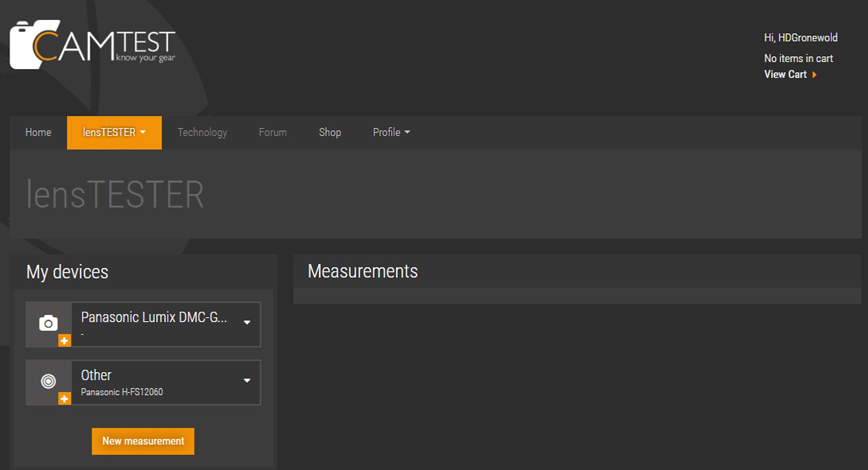Click the Measurements heading
The image size is (868, 470).
363,271
